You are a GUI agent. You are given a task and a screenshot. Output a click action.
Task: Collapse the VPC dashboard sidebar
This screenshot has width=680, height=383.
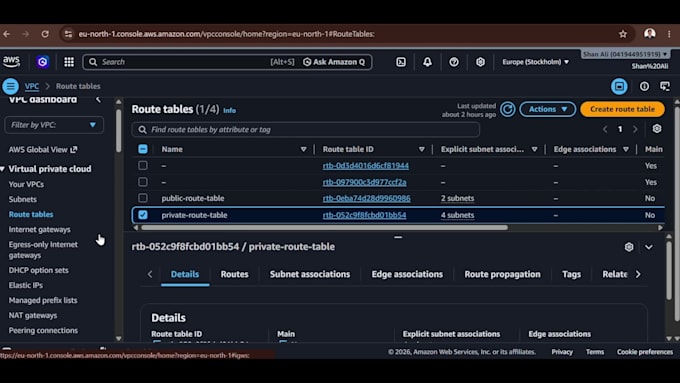coord(98,99)
